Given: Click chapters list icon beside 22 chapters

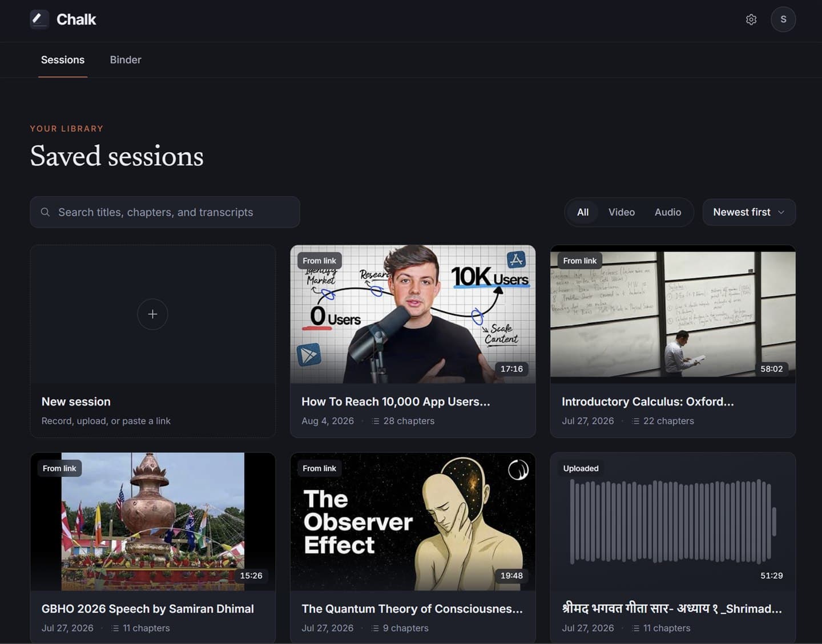Looking at the screenshot, I should tap(635, 421).
